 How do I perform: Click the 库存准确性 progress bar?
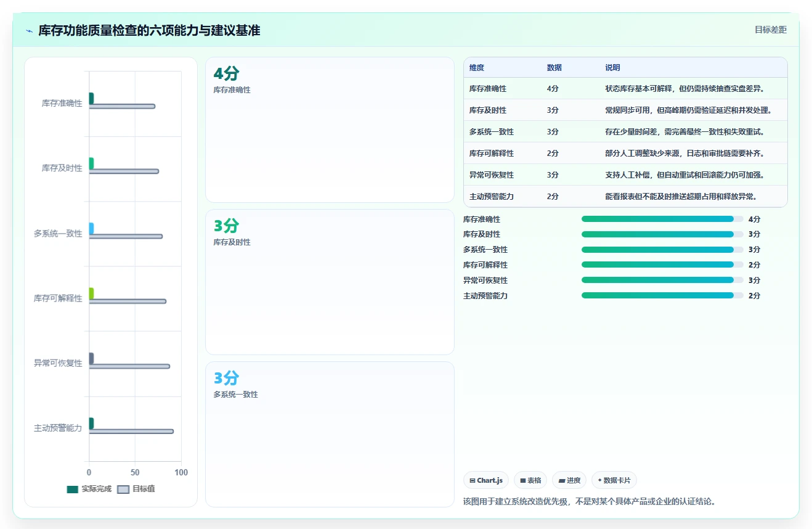[x=662, y=219]
